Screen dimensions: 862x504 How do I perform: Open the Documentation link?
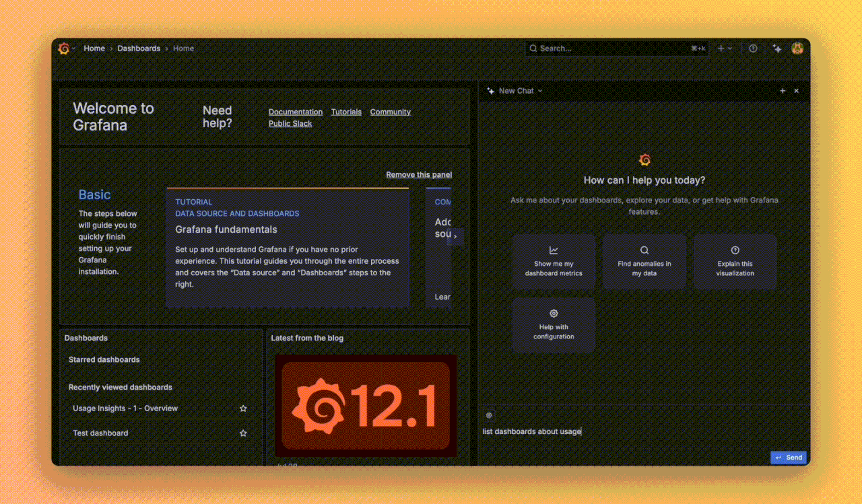[x=296, y=112]
